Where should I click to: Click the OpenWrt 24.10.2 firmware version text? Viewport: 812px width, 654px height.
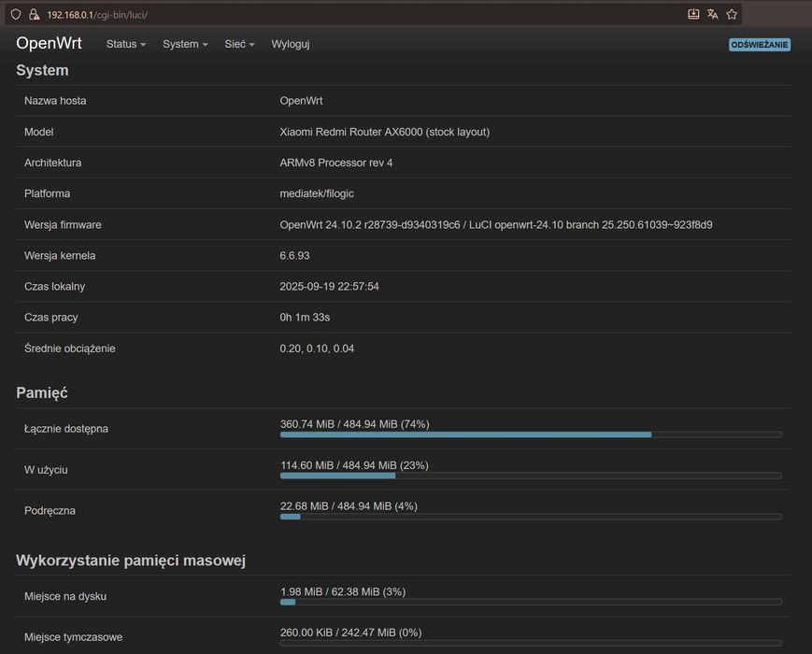496,225
